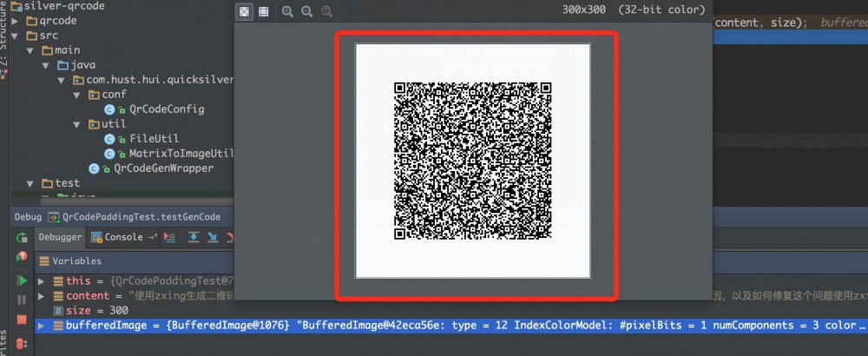Select the bufferedImage variable row

click(x=451, y=326)
